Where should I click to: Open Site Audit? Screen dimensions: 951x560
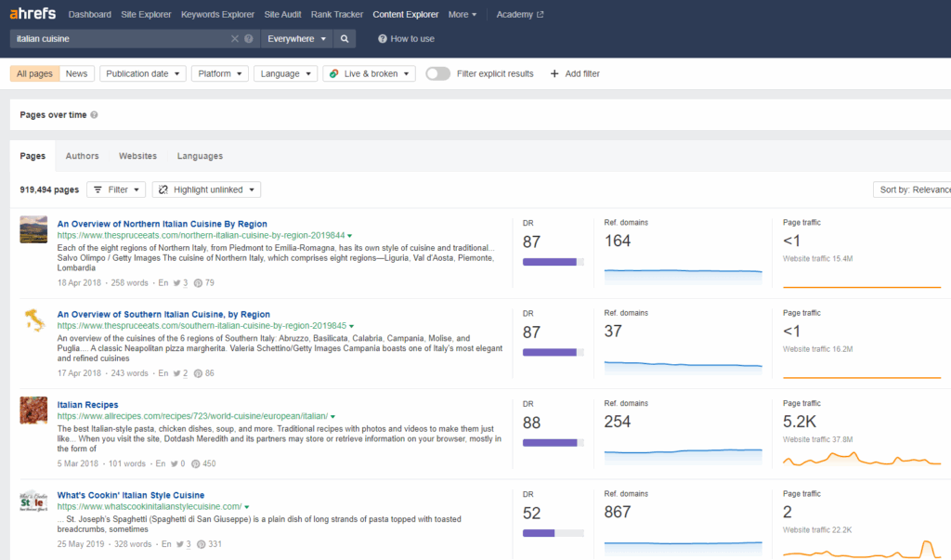tap(282, 14)
